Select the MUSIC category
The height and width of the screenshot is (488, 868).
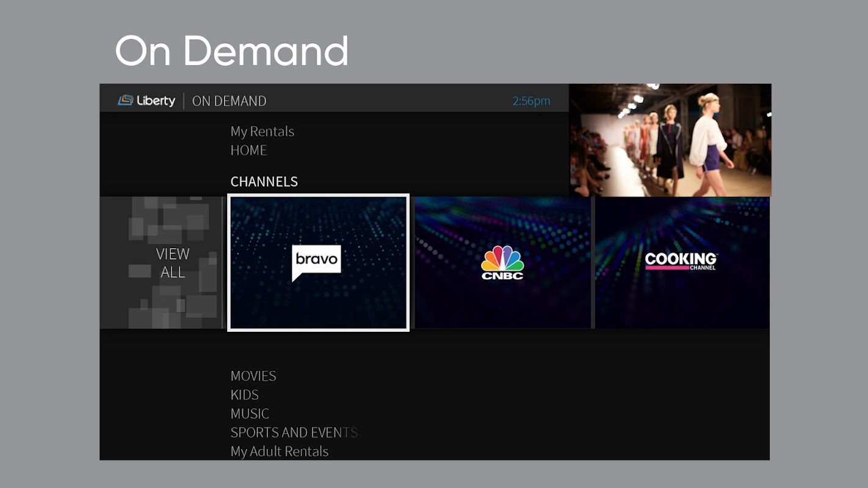pyautogui.click(x=250, y=414)
